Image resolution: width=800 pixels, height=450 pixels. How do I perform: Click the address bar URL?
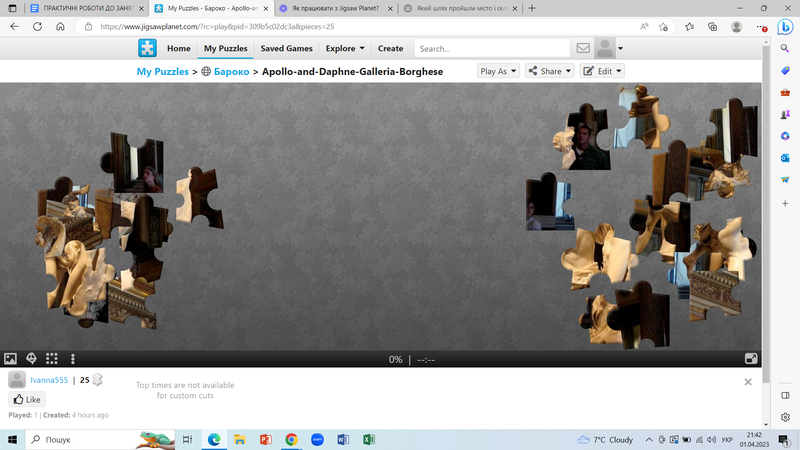pyautogui.click(x=217, y=27)
